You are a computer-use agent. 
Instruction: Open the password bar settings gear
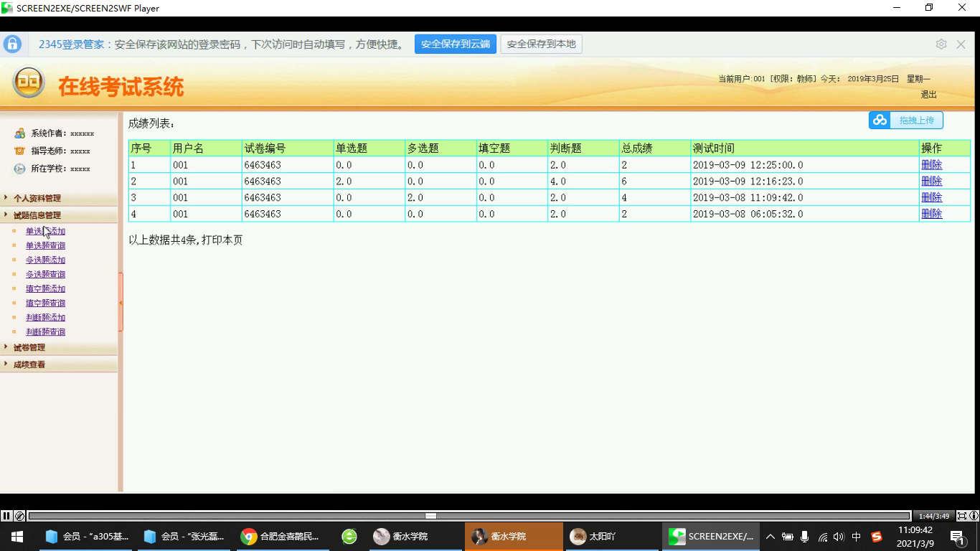(941, 44)
